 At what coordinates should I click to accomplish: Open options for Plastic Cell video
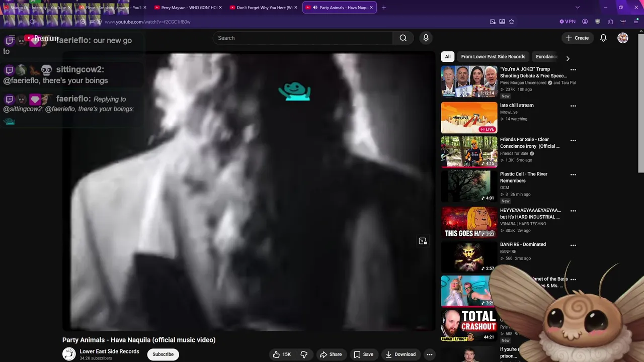click(573, 175)
